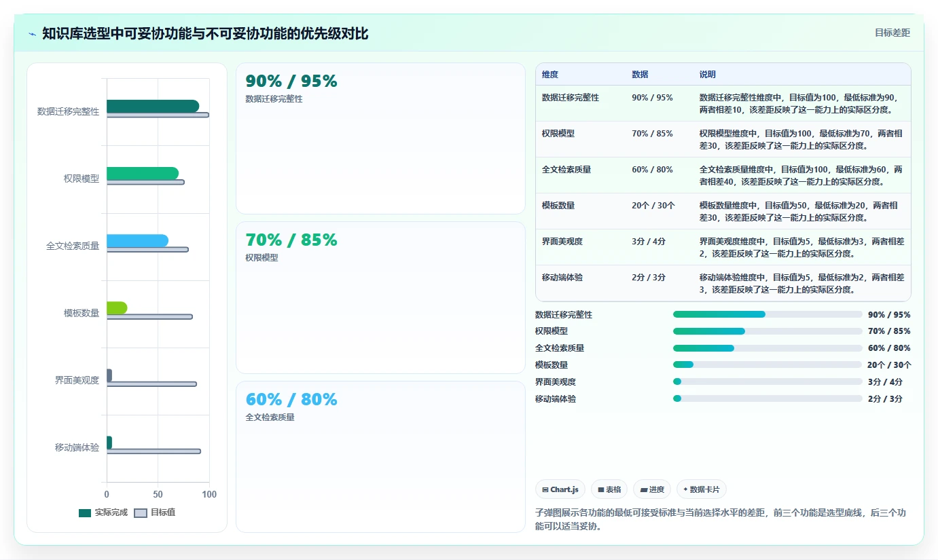The image size is (938, 560).
Task: Select the 表格 tag
Action: click(x=609, y=489)
